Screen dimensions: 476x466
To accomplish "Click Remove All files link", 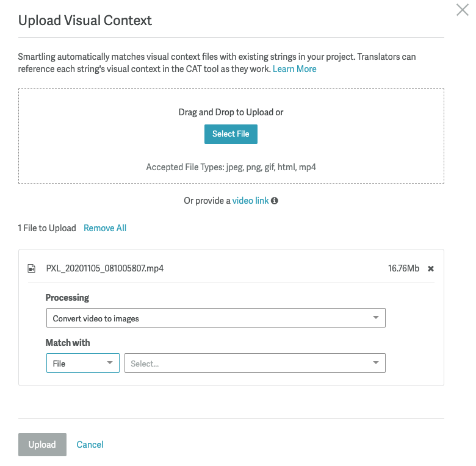I will click(105, 228).
